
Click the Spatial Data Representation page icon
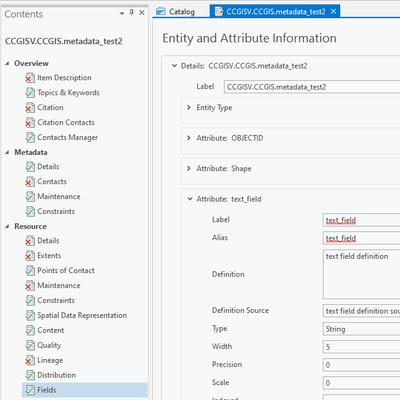coord(30,315)
